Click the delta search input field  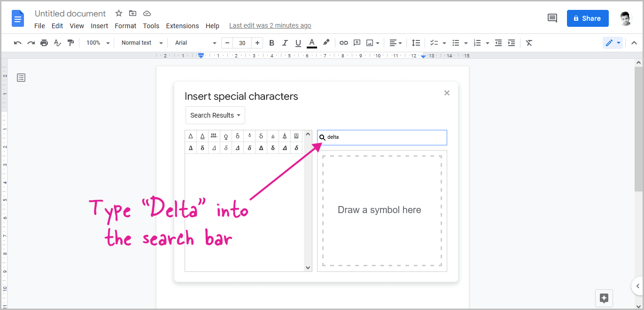381,137
